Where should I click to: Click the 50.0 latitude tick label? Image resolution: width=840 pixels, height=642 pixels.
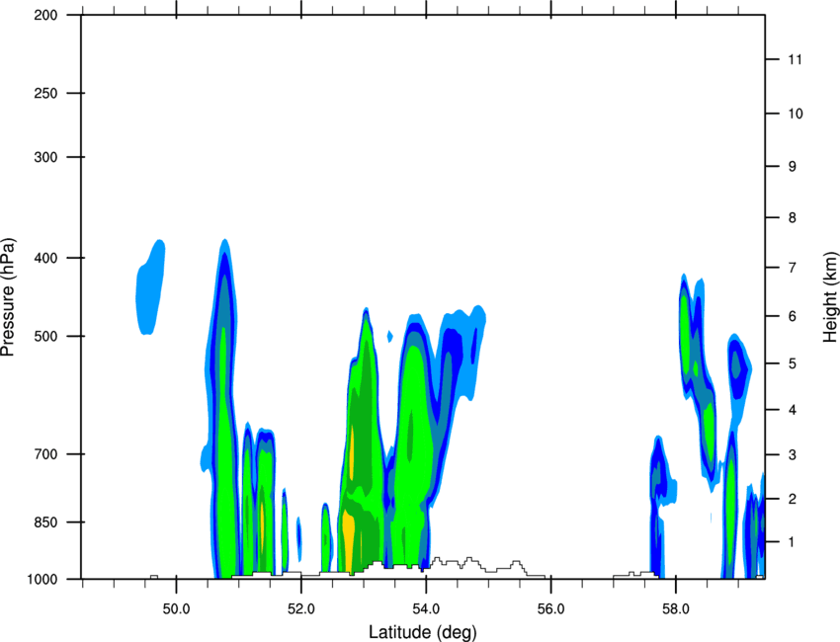176,609
